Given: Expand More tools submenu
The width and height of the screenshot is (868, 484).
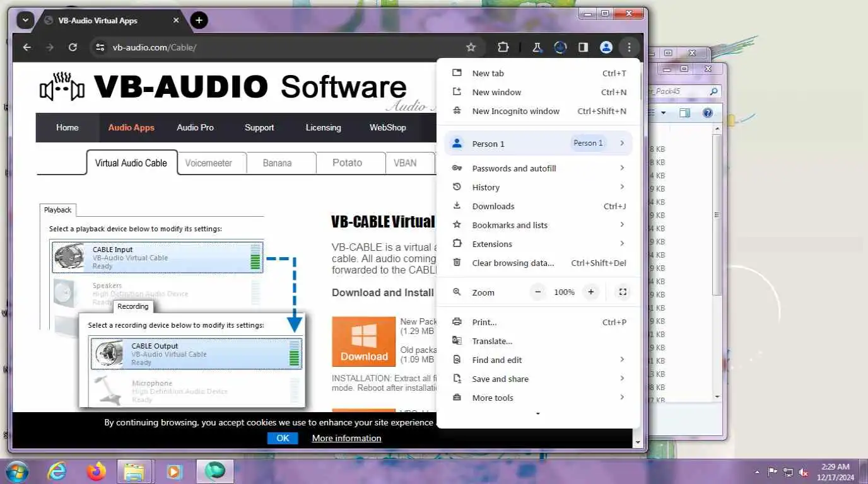Looking at the screenshot, I should tap(539, 398).
